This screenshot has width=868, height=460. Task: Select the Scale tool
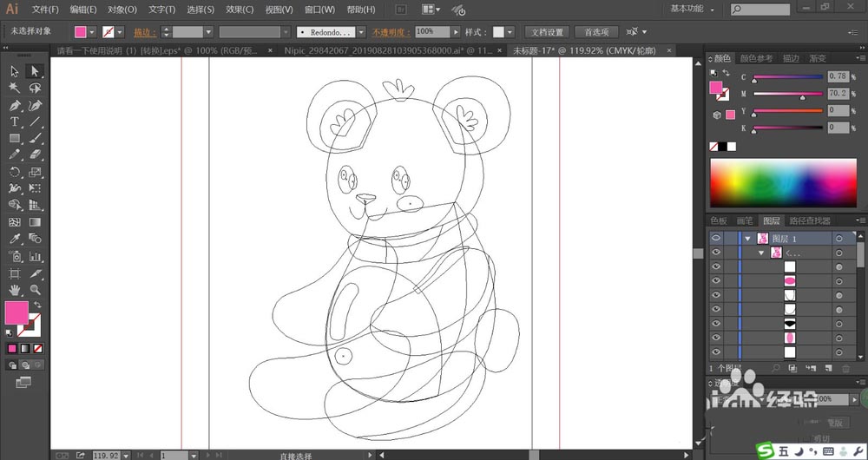[x=35, y=172]
